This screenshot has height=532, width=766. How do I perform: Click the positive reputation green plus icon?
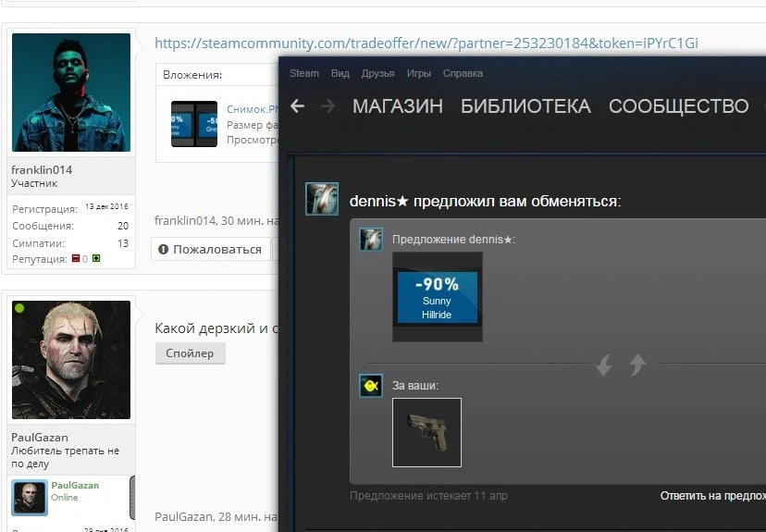click(96, 258)
